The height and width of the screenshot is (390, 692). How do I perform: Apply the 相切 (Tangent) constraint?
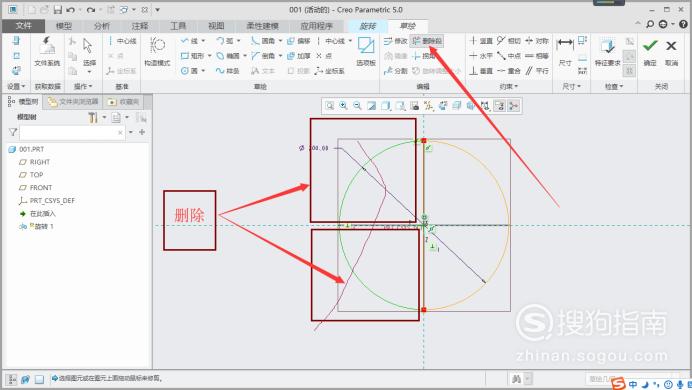(508, 41)
